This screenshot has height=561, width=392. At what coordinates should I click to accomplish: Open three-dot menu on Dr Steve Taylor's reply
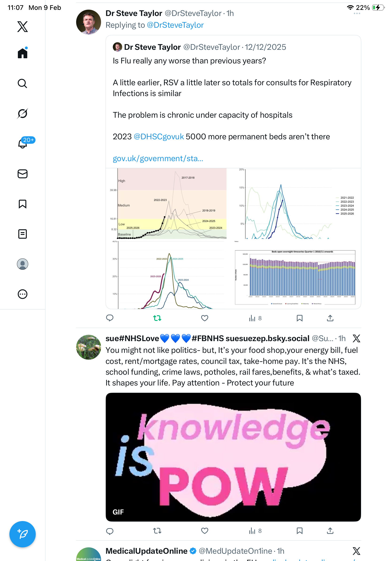[357, 14]
